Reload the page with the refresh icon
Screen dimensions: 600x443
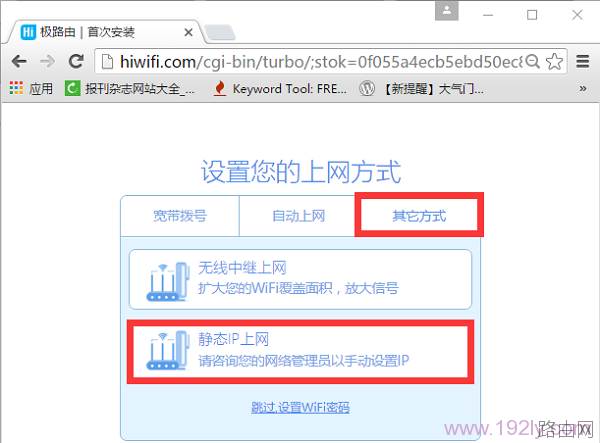click(x=76, y=61)
